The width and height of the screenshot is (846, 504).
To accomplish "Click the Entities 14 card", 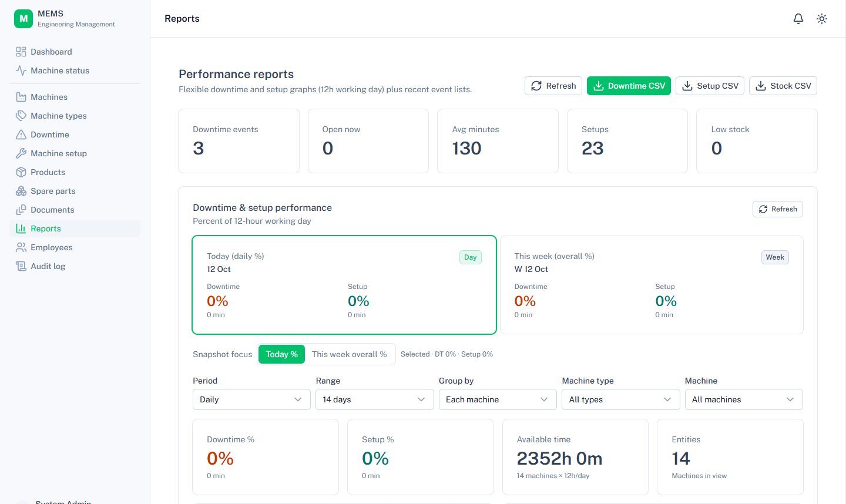I will [730, 457].
